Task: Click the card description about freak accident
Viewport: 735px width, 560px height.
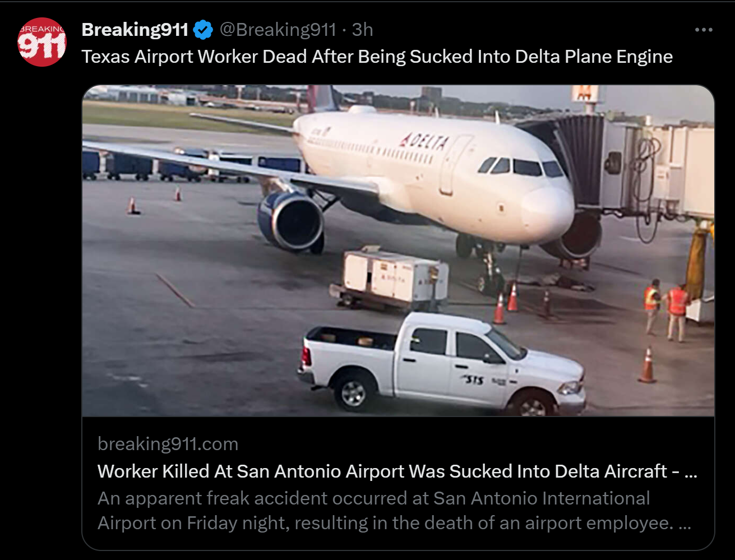Action: [x=394, y=510]
